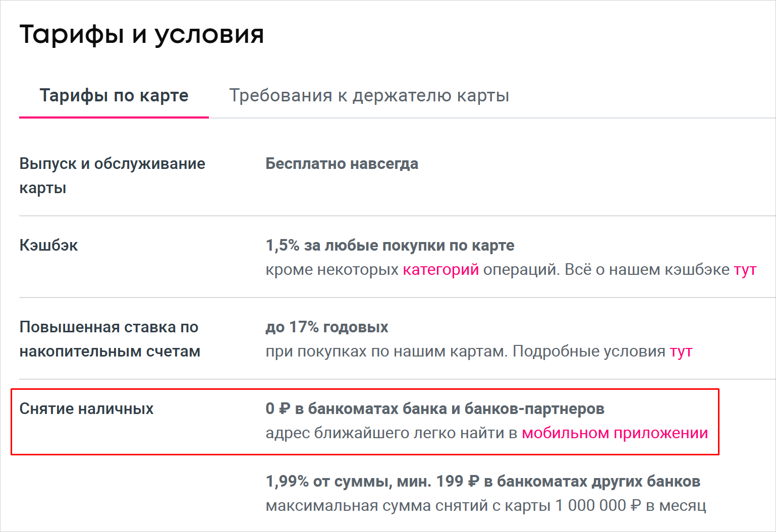Viewport: 776px width, 532px height.
Task: Switch to the "Тарифы по карте" tab
Action: coord(114,95)
